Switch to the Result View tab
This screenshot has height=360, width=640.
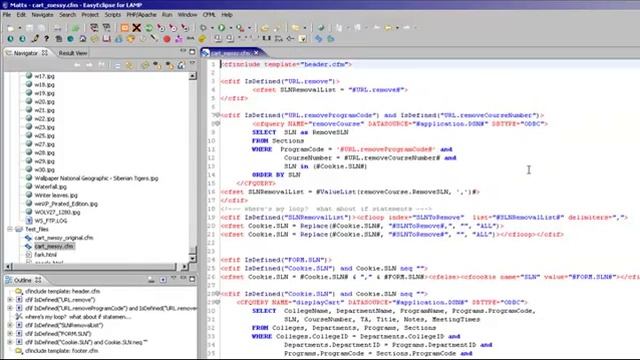click(x=73, y=53)
